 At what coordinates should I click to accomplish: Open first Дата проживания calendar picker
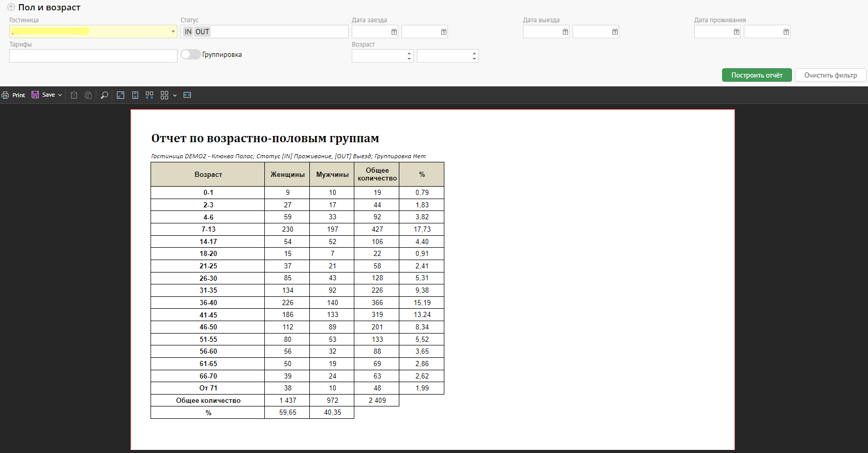[x=736, y=32]
